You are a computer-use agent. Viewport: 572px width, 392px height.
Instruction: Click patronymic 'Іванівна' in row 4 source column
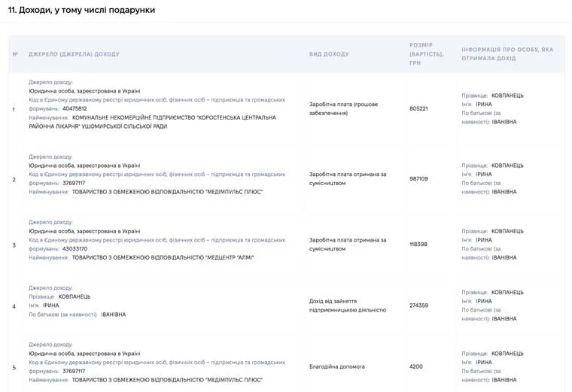[114, 315]
